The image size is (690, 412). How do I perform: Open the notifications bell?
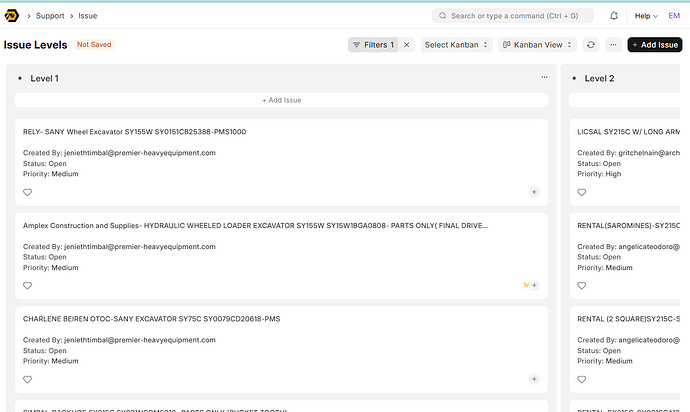pyautogui.click(x=614, y=16)
